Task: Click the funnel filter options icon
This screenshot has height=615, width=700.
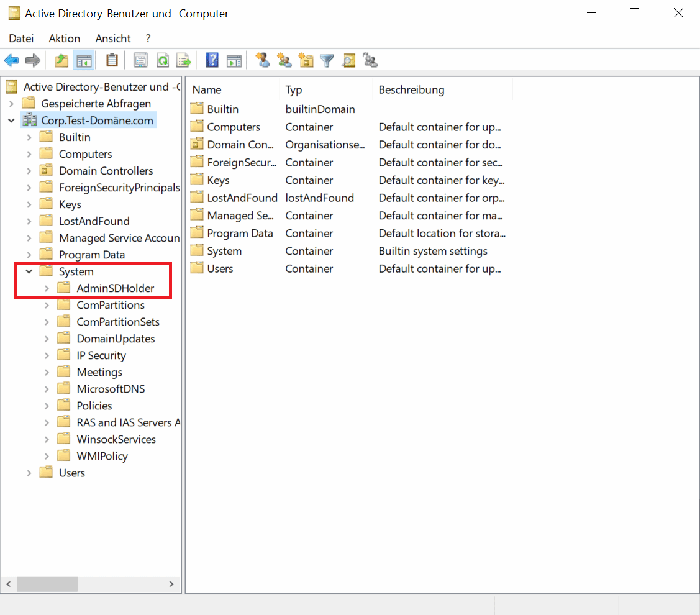Action: [327, 60]
